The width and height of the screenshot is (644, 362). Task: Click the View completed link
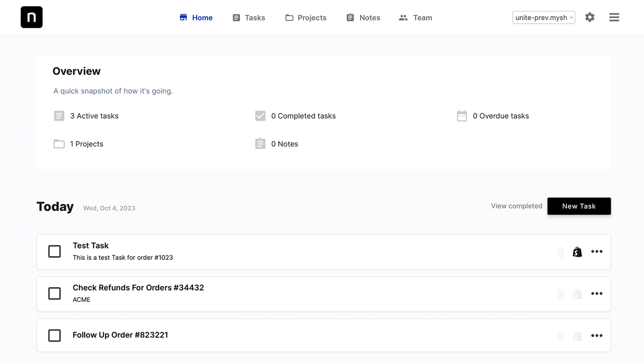click(x=517, y=206)
